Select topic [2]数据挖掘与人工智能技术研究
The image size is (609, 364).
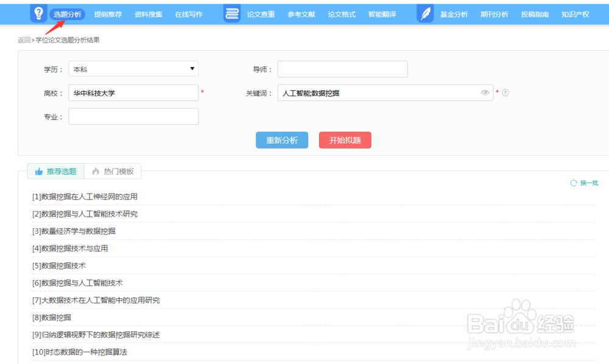85,214
